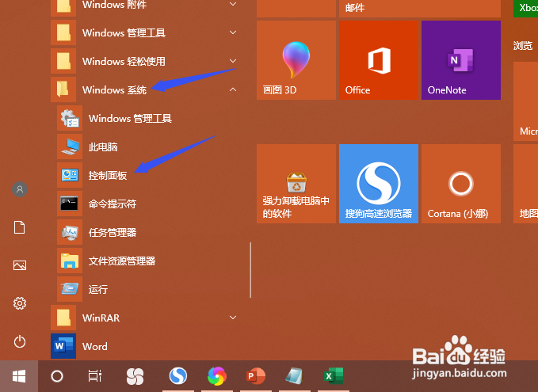The width and height of the screenshot is (538, 392).
Task: Open Task View on the taskbar
Action: pos(95,376)
